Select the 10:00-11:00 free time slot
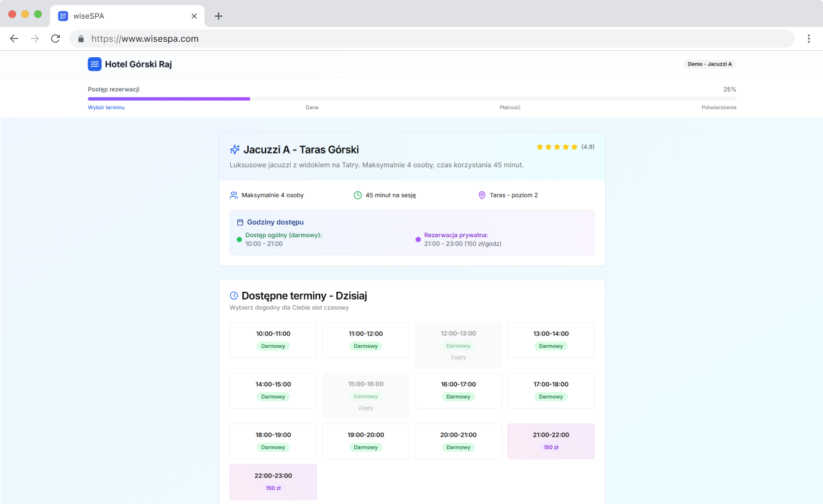This screenshot has height=504, width=823. coord(273,339)
